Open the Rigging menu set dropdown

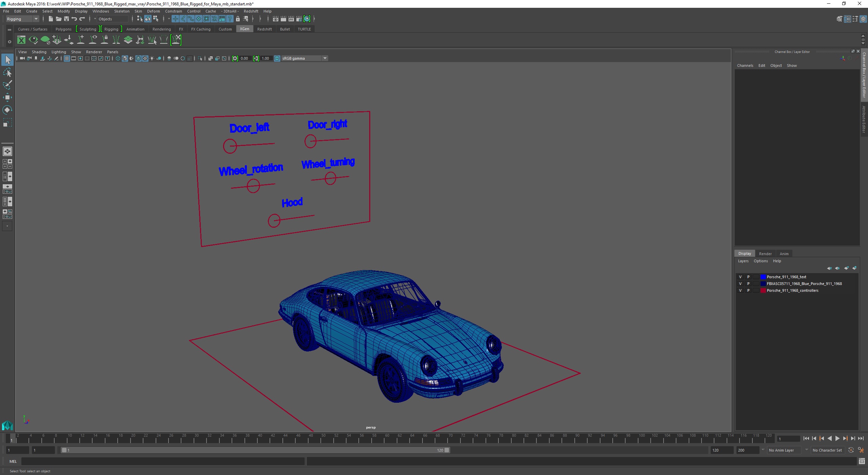(x=22, y=19)
